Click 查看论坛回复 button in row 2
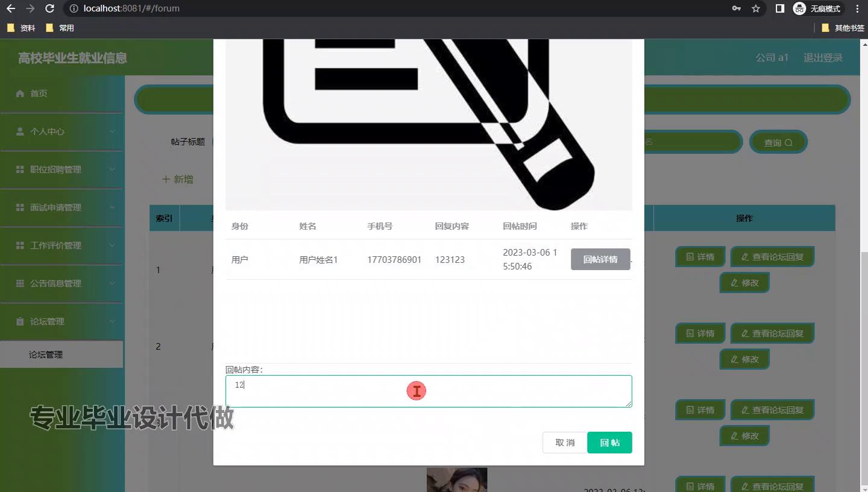The image size is (868, 492). [772, 333]
